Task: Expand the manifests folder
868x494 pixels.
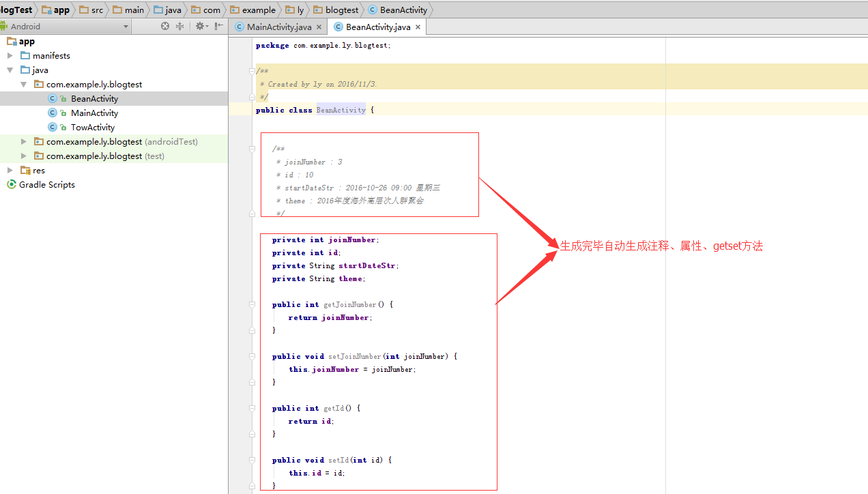Action: [10, 56]
